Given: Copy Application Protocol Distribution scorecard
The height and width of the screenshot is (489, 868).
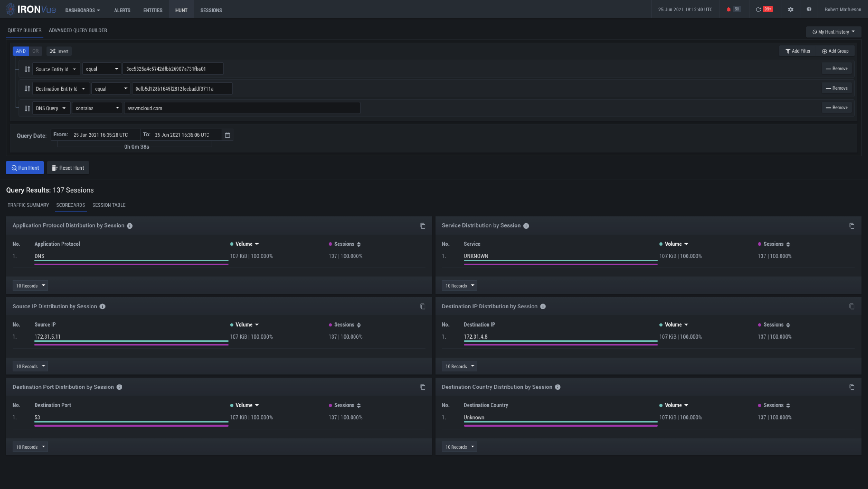Looking at the screenshot, I should [423, 226].
